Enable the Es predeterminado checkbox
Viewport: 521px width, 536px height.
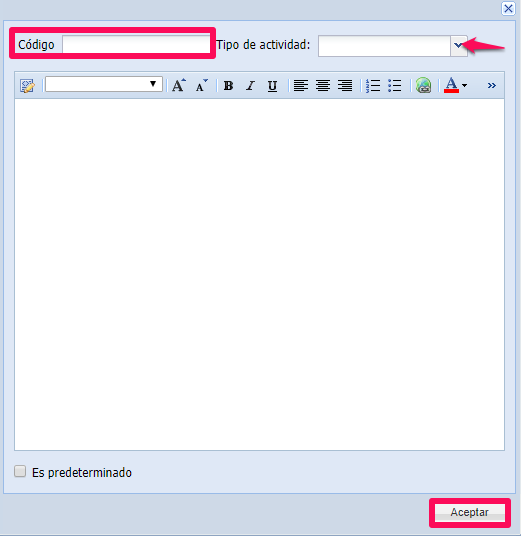point(20,471)
